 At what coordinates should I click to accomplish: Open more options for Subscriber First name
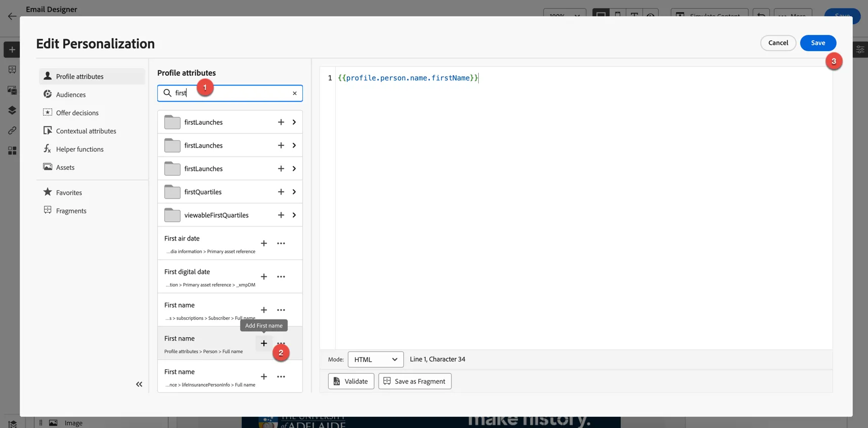(x=281, y=310)
